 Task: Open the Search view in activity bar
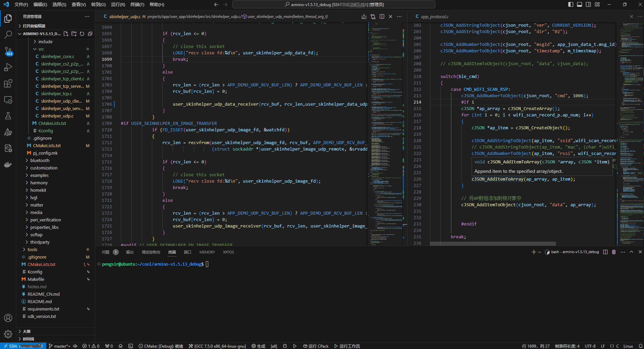point(8,34)
